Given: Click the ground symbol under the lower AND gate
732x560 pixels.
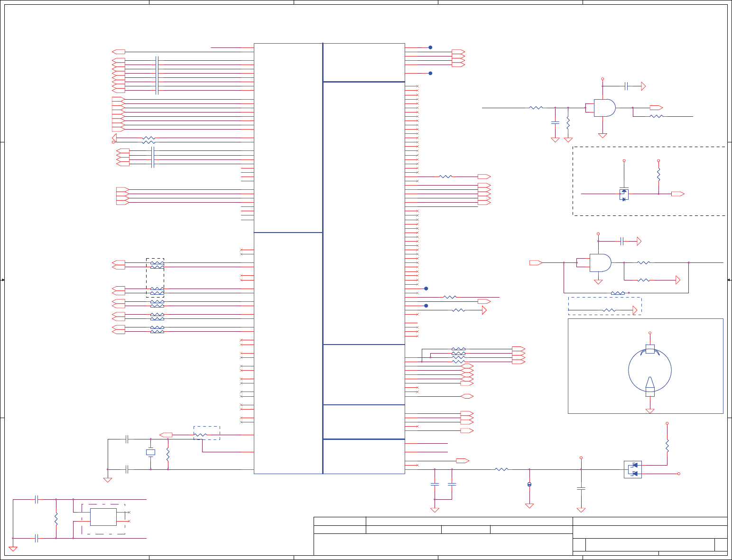Looking at the screenshot, I should (598, 281).
